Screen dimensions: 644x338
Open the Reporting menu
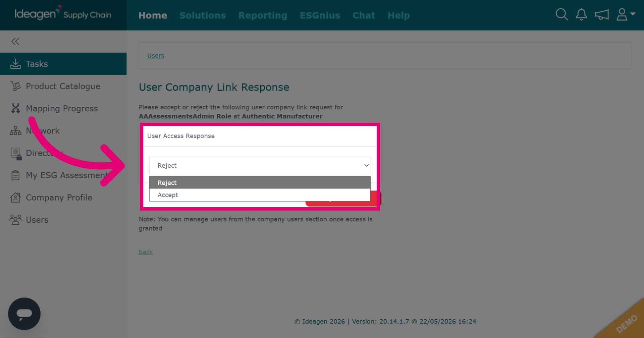(x=263, y=15)
